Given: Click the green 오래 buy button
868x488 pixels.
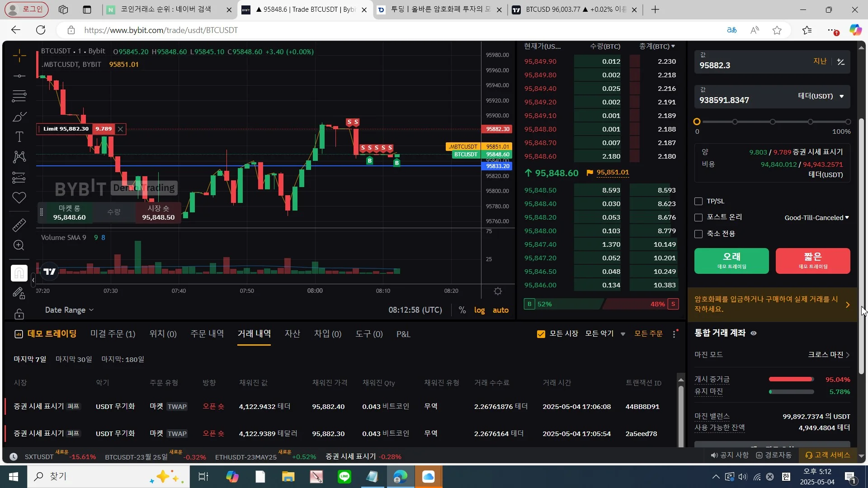Looking at the screenshot, I should point(731,261).
